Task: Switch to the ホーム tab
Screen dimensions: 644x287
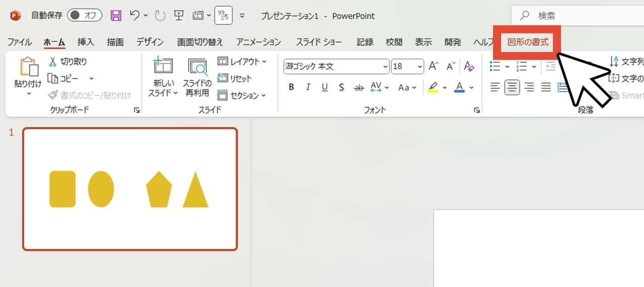Action: click(x=54, y=42)
